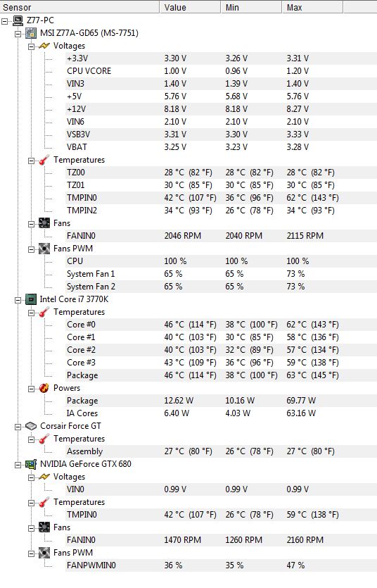Select the MSI Z77A-GD65 motherboard icon
Screen dimensions: 377x588
click(x=31, y=33)
